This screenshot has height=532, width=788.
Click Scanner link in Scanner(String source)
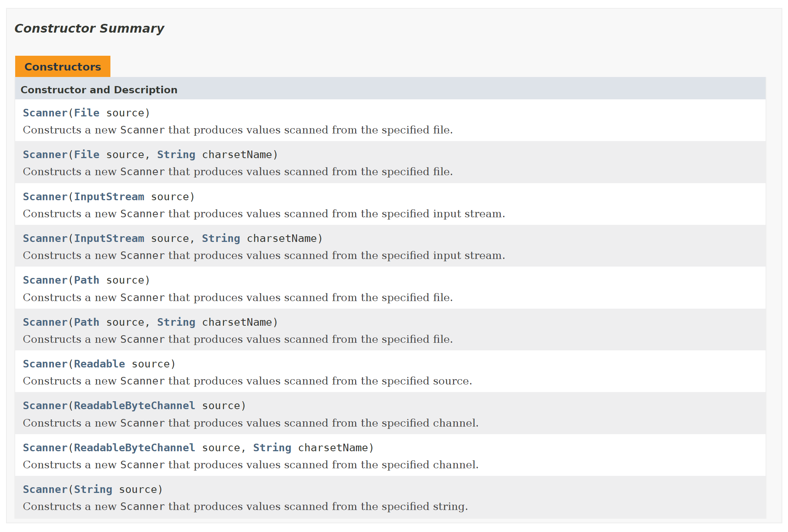(x=45, y=490)
